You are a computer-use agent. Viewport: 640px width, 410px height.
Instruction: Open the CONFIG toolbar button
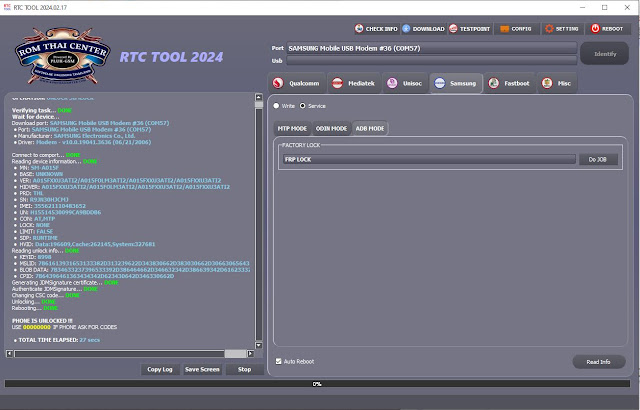coord(516,29)
